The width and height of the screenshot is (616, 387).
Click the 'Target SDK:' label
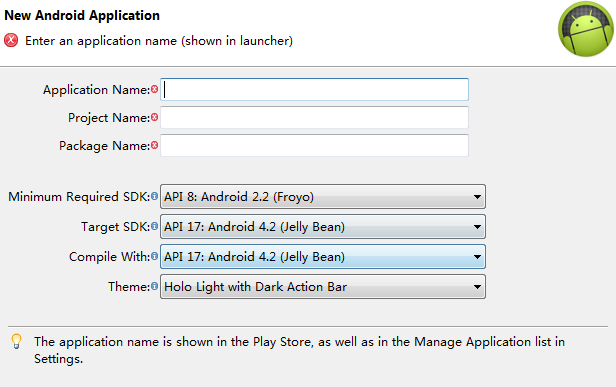116,227
